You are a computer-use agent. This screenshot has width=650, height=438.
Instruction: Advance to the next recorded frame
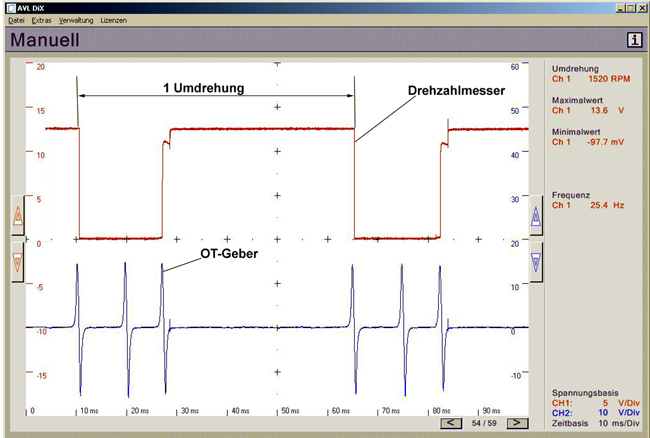coord(516,424)
